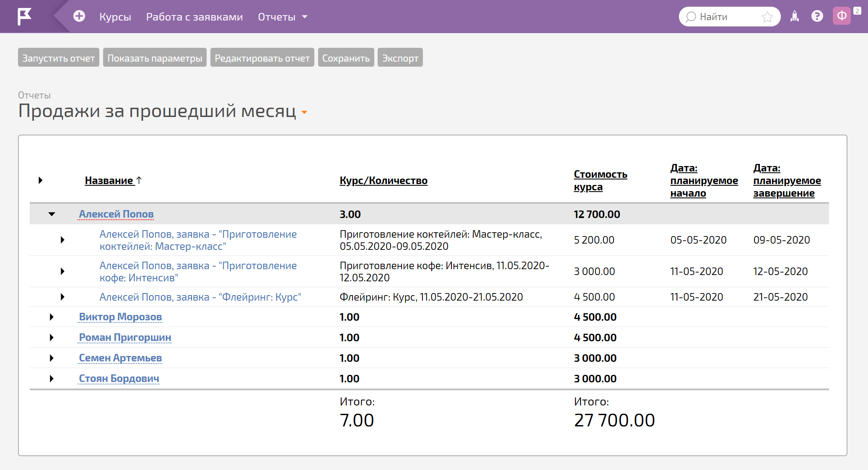Collapse the Алексей Попов group
Viewport: 868px width, 470px height.
(52, 214)
